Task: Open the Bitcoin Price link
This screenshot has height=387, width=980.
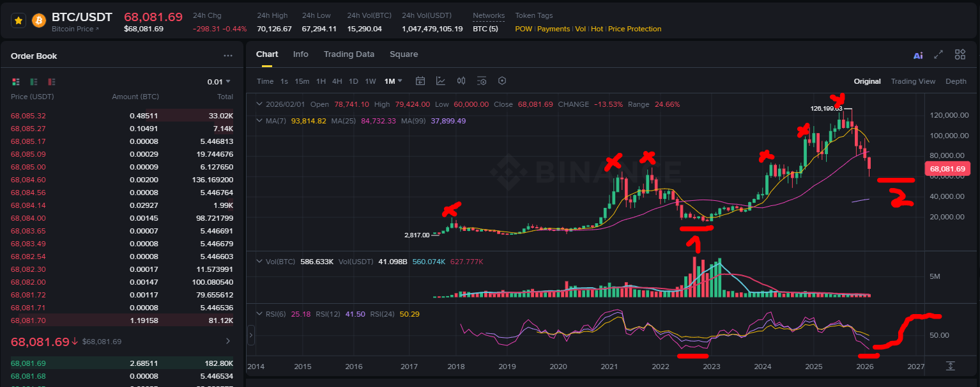Action: 75,29
